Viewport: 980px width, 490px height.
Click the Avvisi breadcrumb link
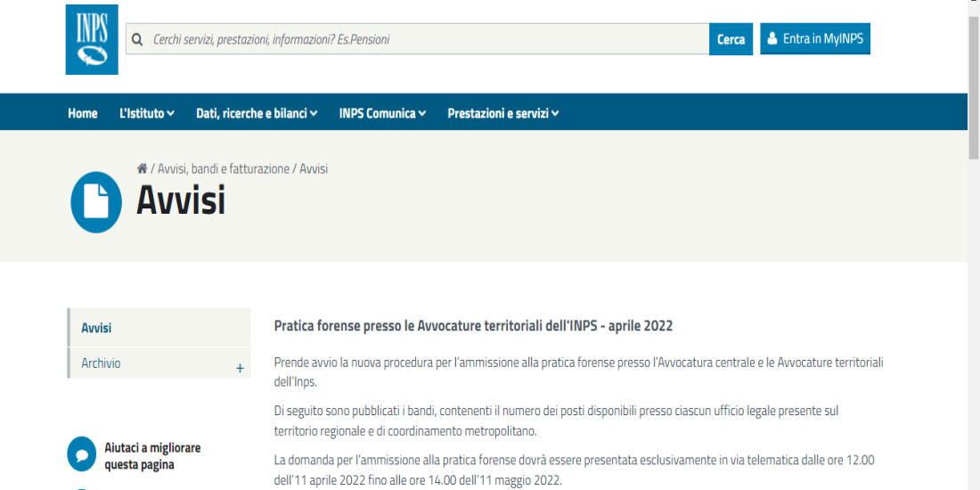tap(314, 168)
